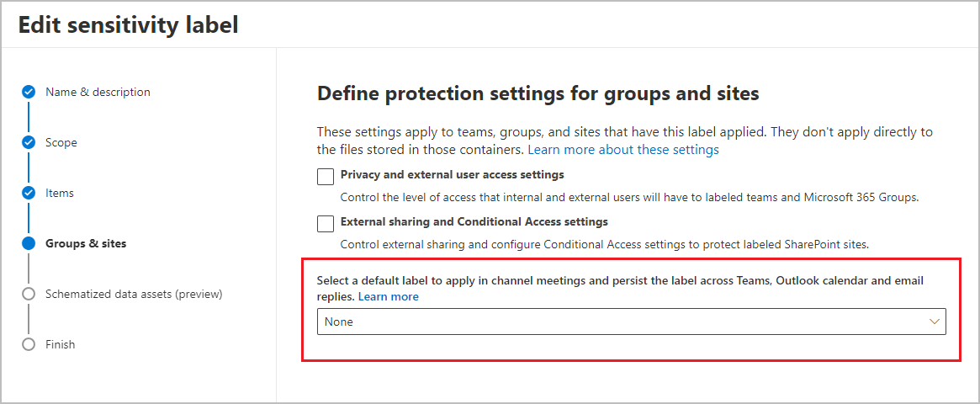Image resolution: width=980 pixels, height=404 pixels.
Task: Click the Name & description completed checkmark icon
Action: coord(29,92)
